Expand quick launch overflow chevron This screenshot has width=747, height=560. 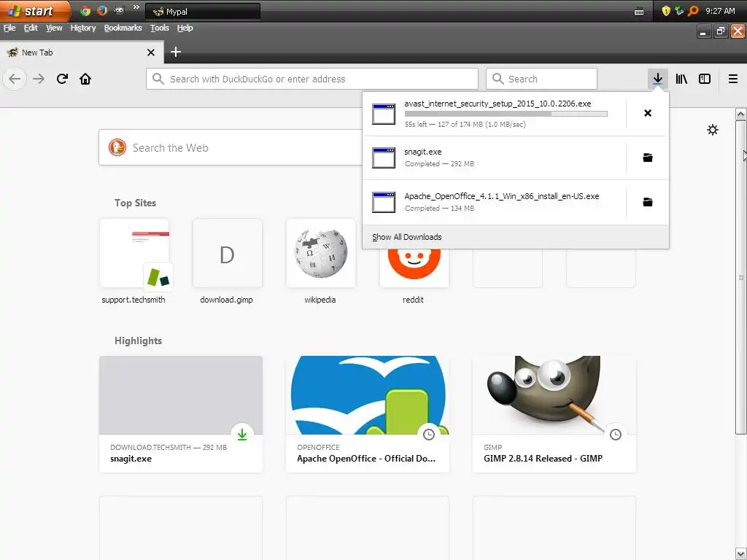[136, 7]
